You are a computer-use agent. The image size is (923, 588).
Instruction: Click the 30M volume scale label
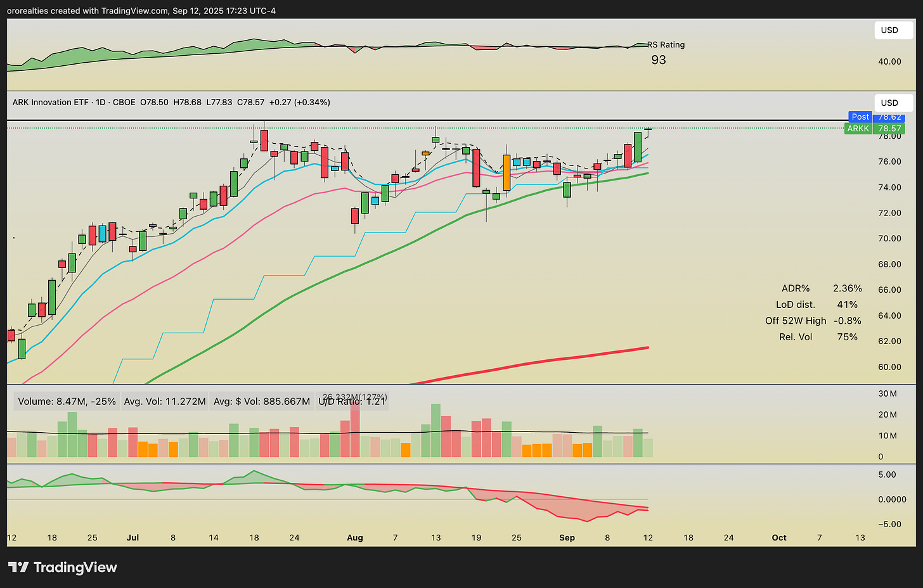[x=887, y=393]
